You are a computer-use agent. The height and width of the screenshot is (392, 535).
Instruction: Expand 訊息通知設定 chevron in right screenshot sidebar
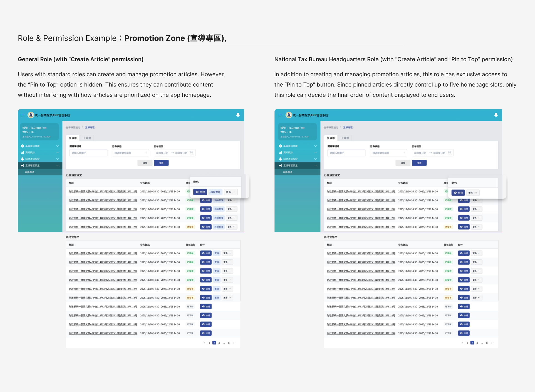315,159
